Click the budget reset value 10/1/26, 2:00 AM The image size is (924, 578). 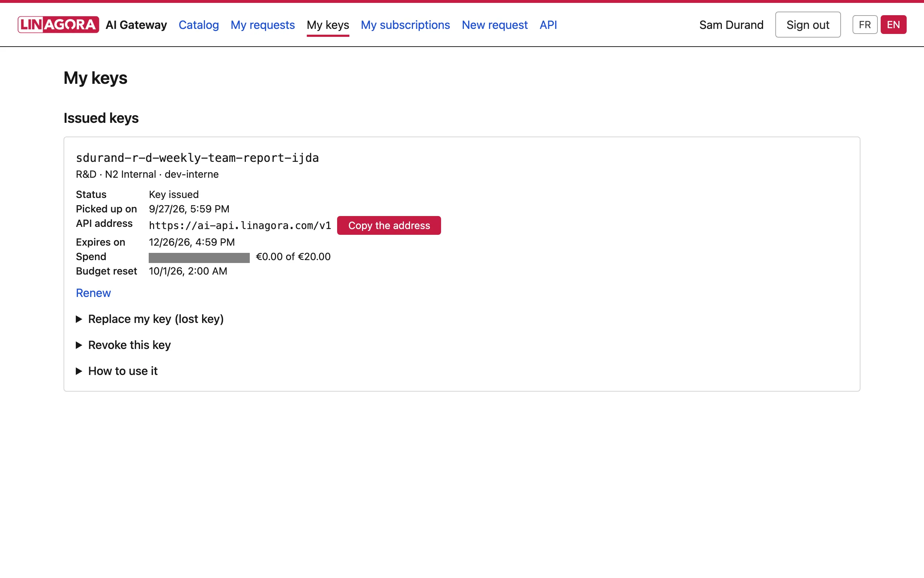pos(188,271)
